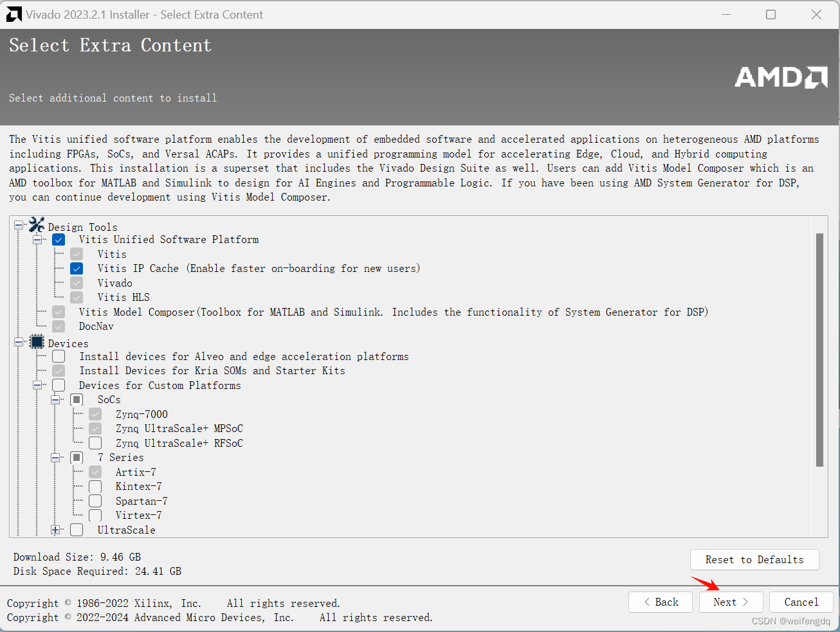
Task: Collapse the Devices tree node
Action: 19,342
